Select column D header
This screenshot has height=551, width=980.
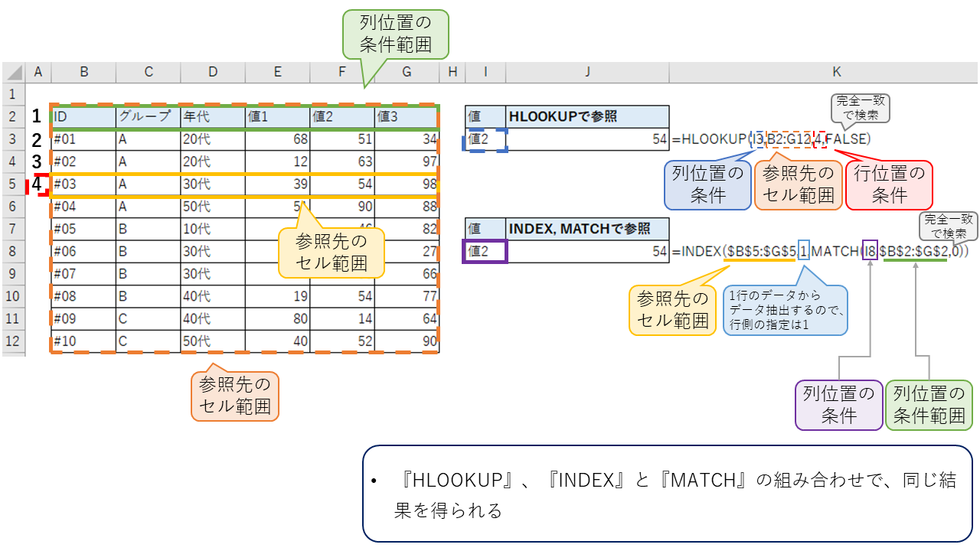[x=213, y=72]
